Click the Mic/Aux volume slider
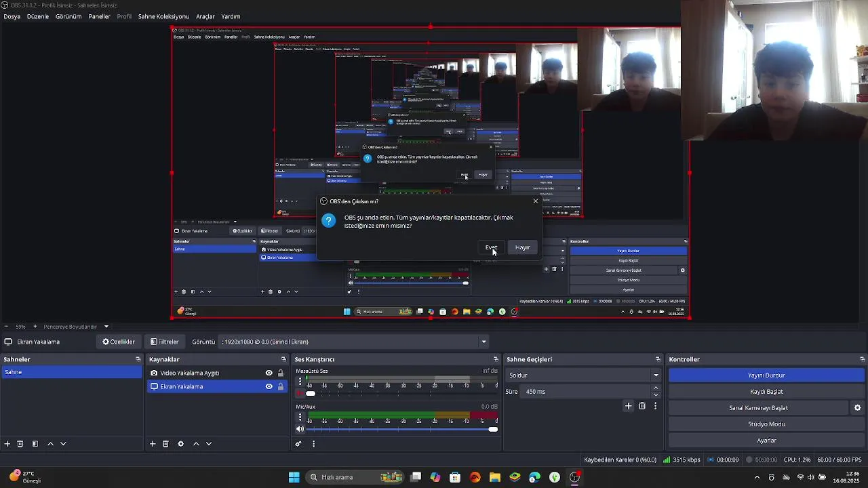This screenshot has width=868, height=488. click(x=401, y=429)
